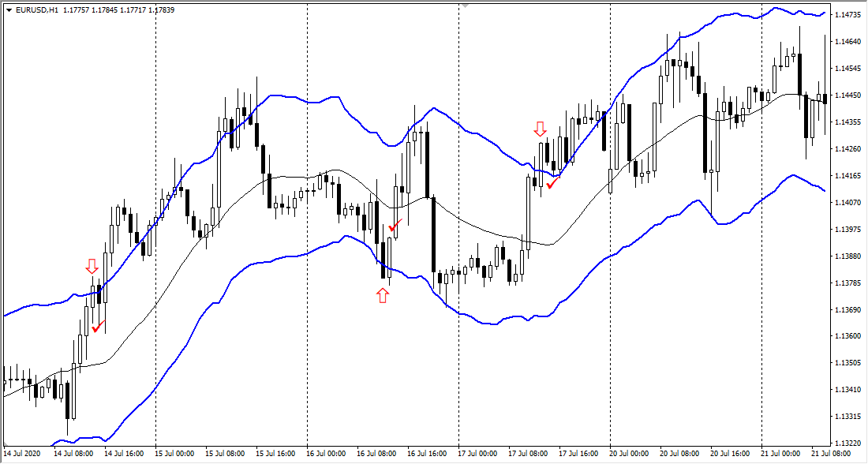Select the red down arrow on 14 Jul

(x=92, y=266)
